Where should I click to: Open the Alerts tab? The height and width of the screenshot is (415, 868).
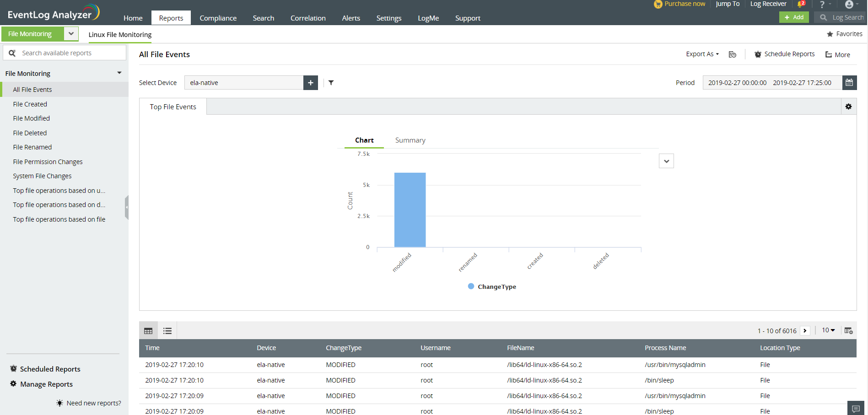[x=351, y=18]
